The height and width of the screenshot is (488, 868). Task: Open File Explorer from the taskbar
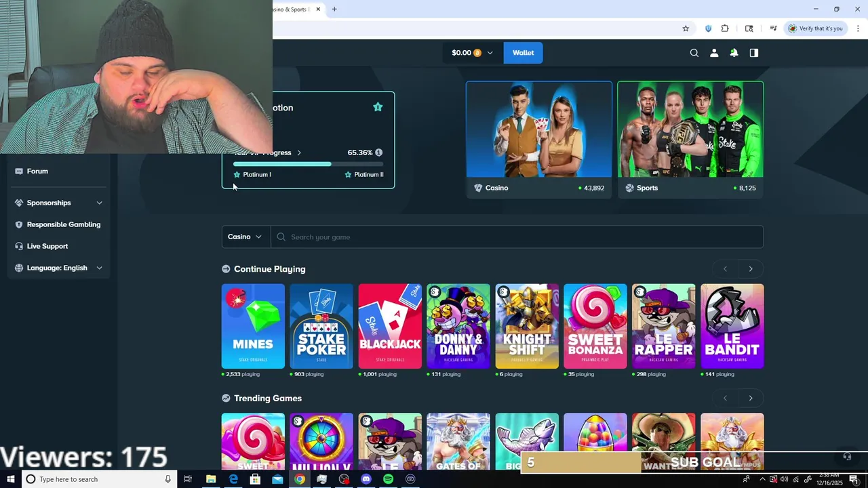[211, 479]
